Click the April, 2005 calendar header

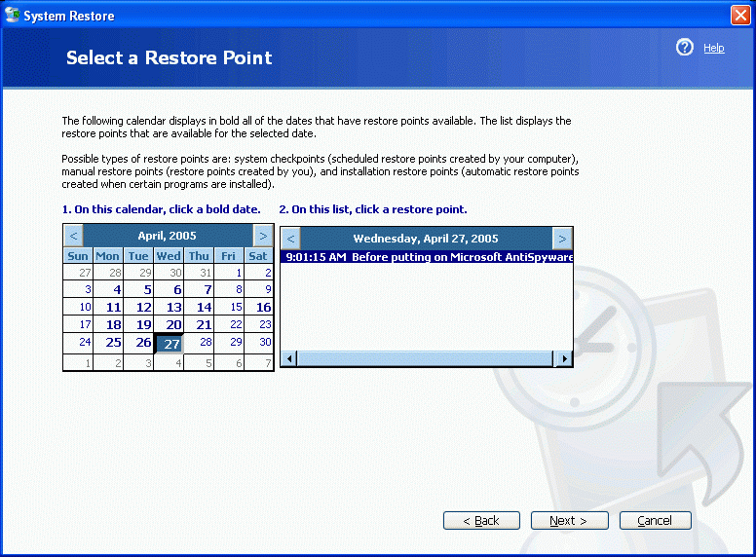168,236
